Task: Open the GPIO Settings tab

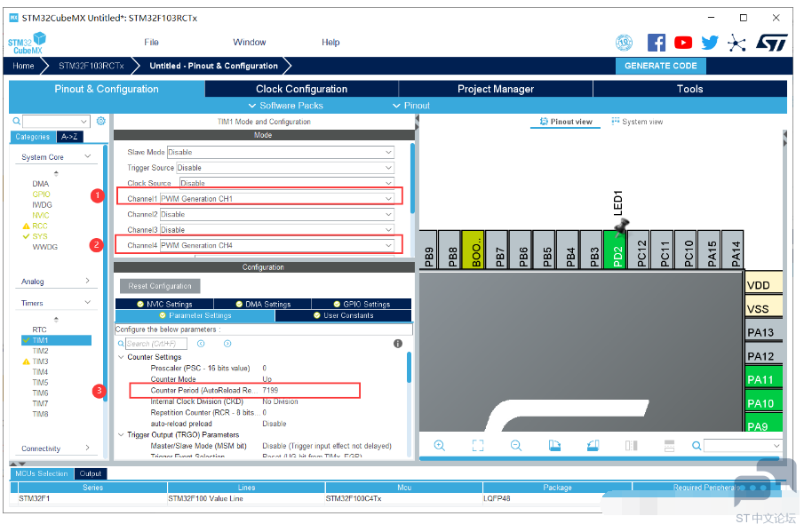Action: pos(362,304)
